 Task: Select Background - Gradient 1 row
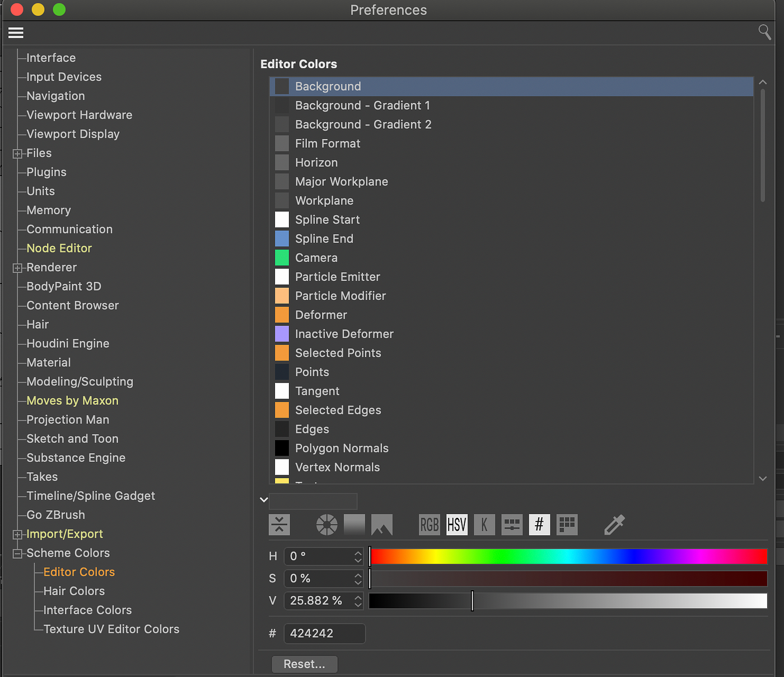(x=511, y=105)
